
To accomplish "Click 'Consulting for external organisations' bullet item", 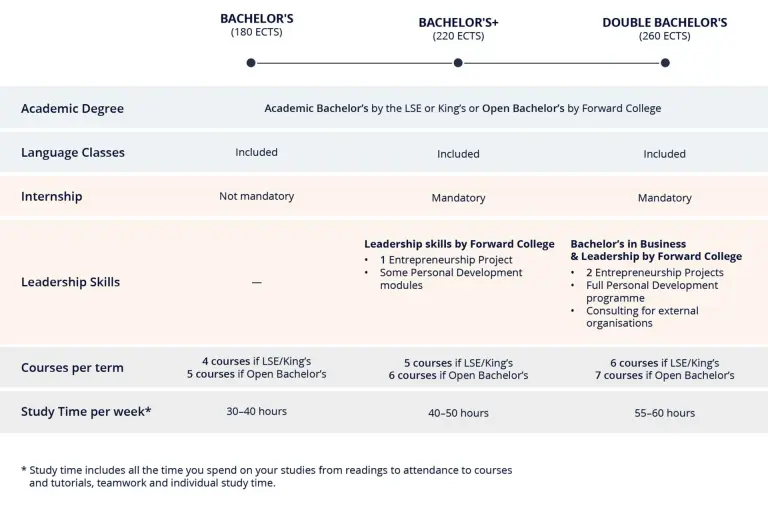I will 642,317.
